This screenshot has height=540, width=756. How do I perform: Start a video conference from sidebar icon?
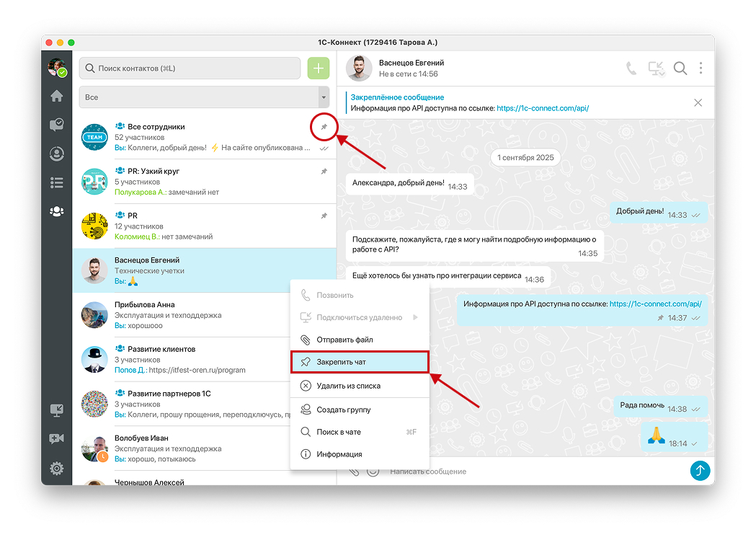(x=56, y=439)
